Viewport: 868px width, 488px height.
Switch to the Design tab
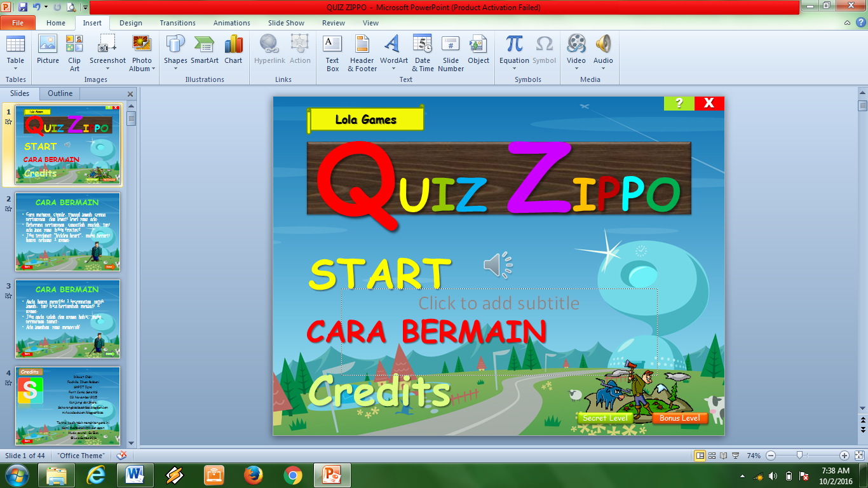131,23
